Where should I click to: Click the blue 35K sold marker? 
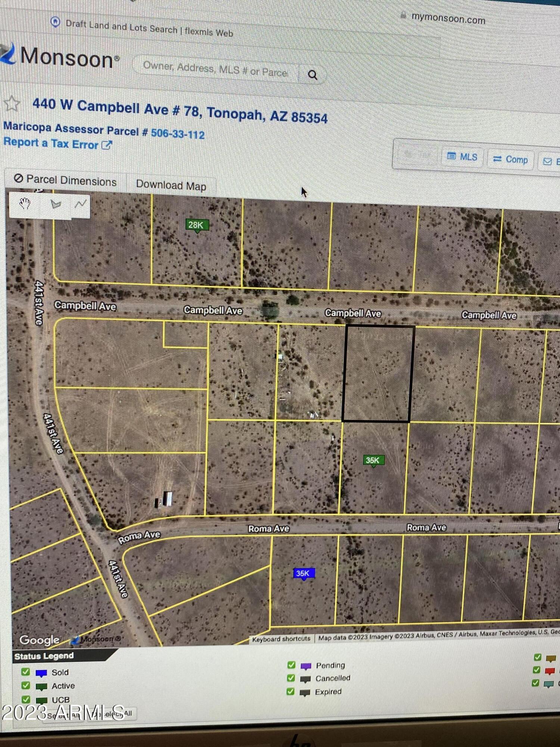coord(304,573)
